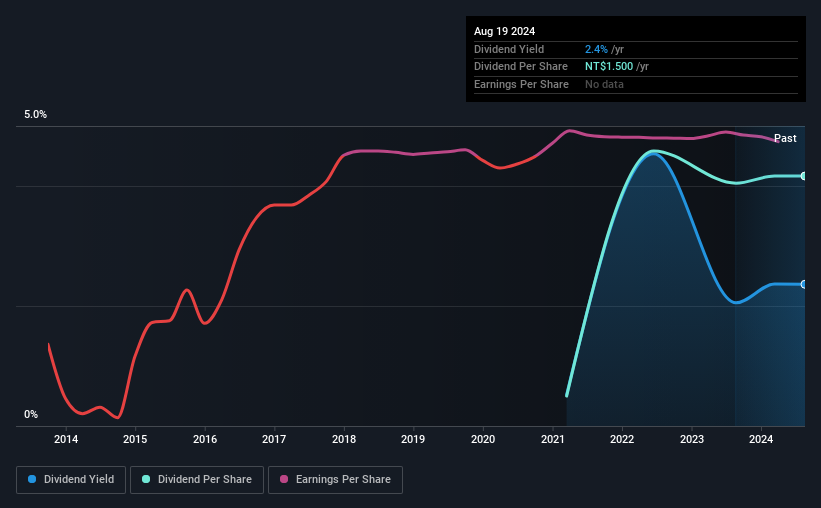
Task: Toggle the Dividend Yield legend button
Action: click(71, 480)
